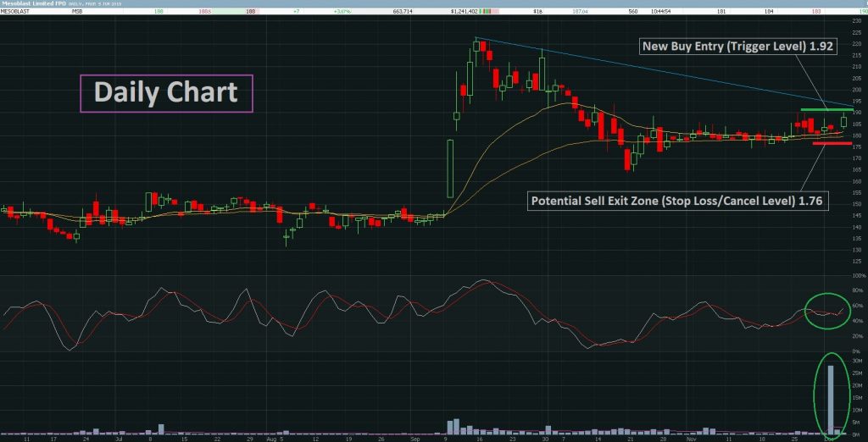Select the MESOBLAST name cell in quote row
The height and width of the screenshot is (442, 868).
[x=16, y=11]
